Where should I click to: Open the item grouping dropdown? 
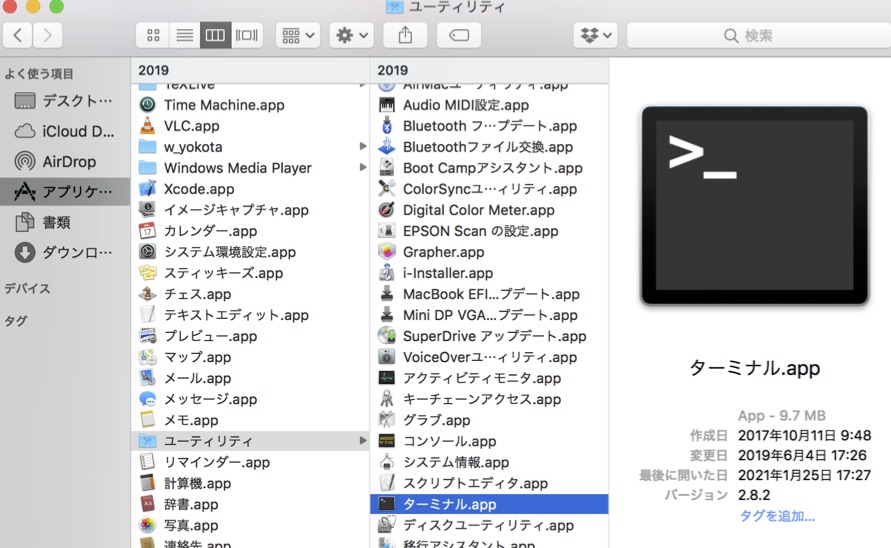298,35
